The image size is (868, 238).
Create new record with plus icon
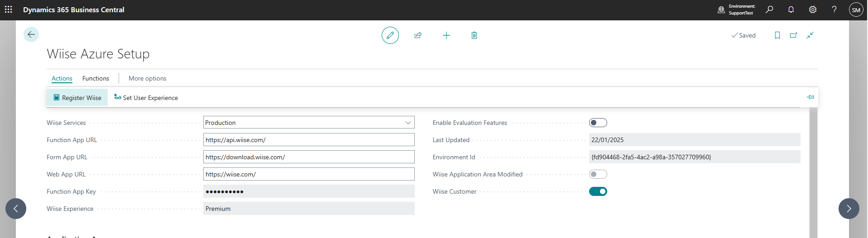446,35
